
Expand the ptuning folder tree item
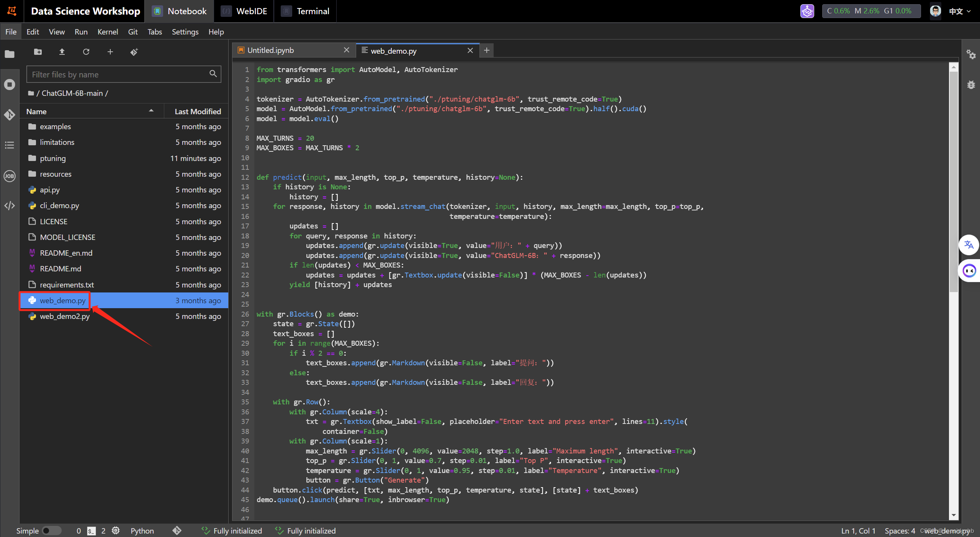[x=53, y=158]
